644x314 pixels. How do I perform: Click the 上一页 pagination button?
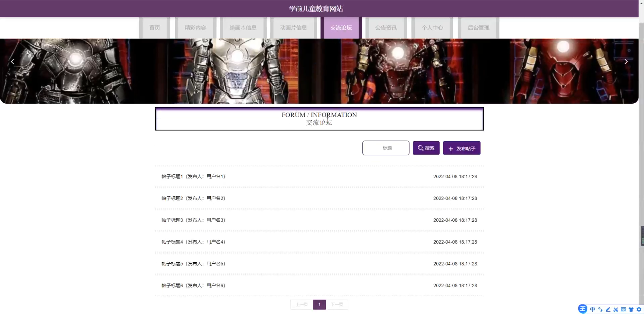pyautogui.click(x=301, y=304)
